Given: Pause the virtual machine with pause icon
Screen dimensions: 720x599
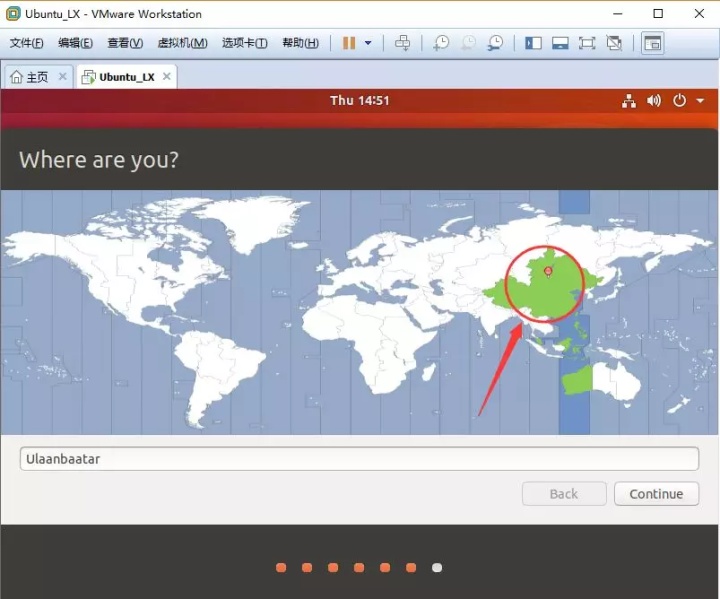Looking at the screenshot, I should pos(349,43).
